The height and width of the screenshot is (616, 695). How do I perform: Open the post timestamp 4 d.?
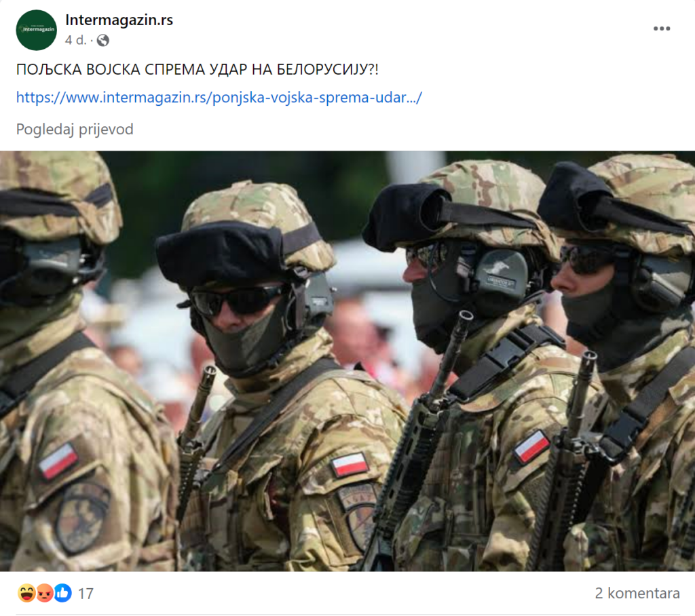pyautogui.click(x=75, y=40)
